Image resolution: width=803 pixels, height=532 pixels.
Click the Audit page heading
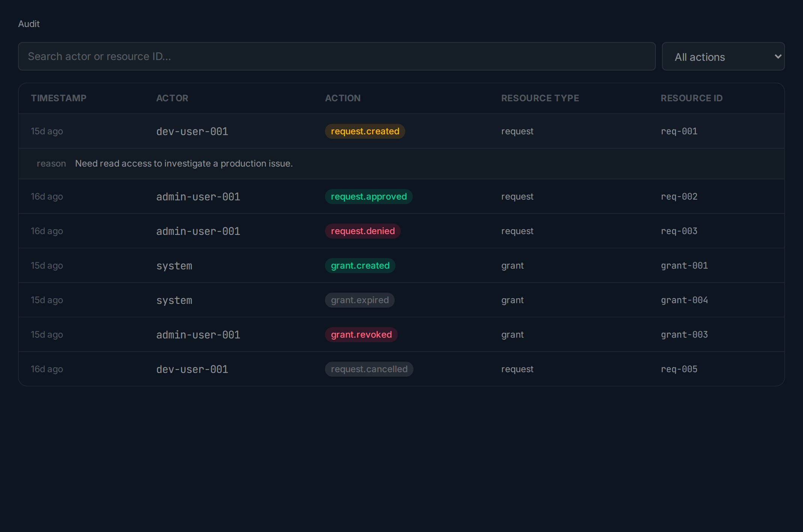coord(29,24)
